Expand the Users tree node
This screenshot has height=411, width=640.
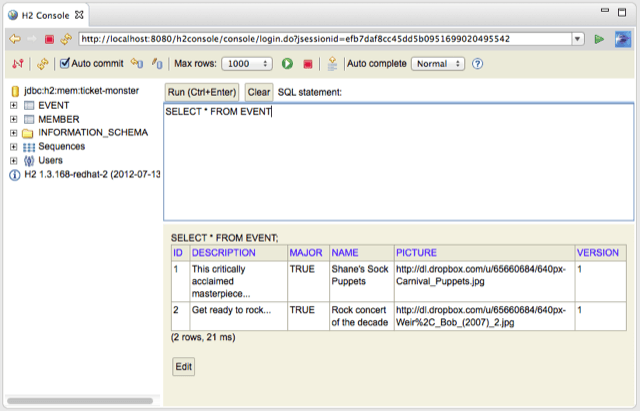[x=14, y=160]
